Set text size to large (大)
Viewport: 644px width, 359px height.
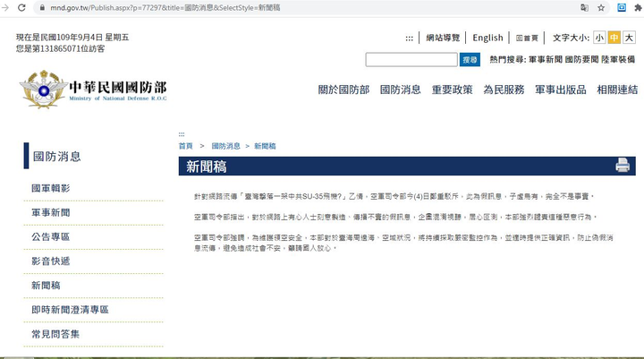628,38
